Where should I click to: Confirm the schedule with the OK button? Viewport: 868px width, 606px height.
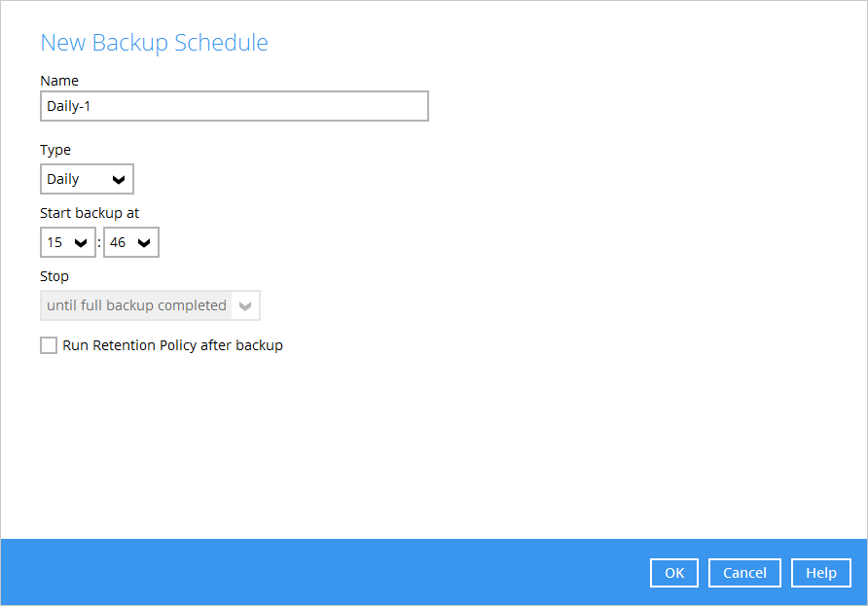click(674, 573)
